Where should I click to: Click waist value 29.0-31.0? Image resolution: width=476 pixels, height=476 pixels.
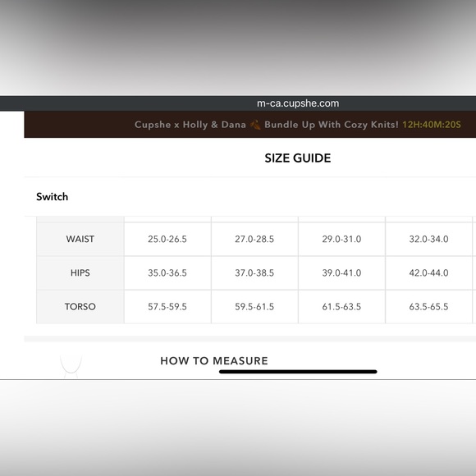[341, 239]
